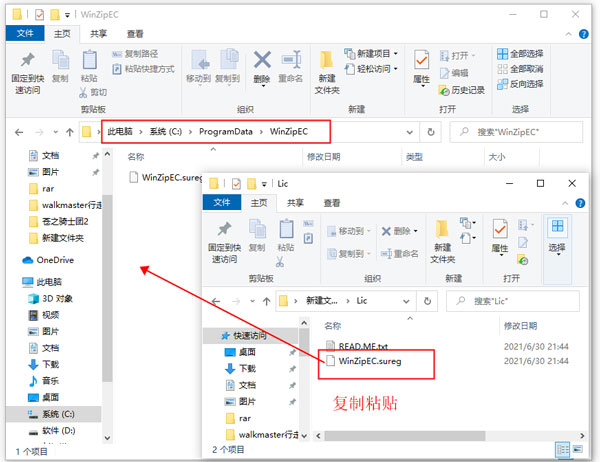This screenshot has height=462, width=600.
Task: Go back arrow in WinZipEC window
Action: coord(19,132)
